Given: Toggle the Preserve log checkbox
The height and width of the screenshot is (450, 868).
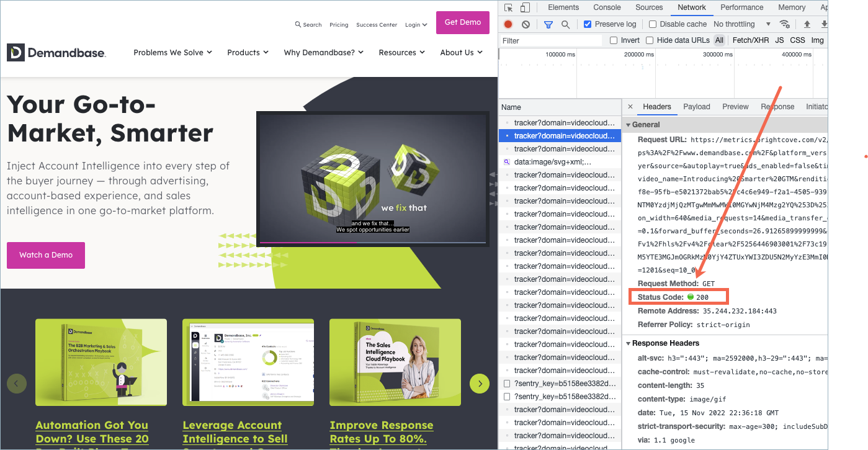Looking at the screenshot, I should 588,24.
